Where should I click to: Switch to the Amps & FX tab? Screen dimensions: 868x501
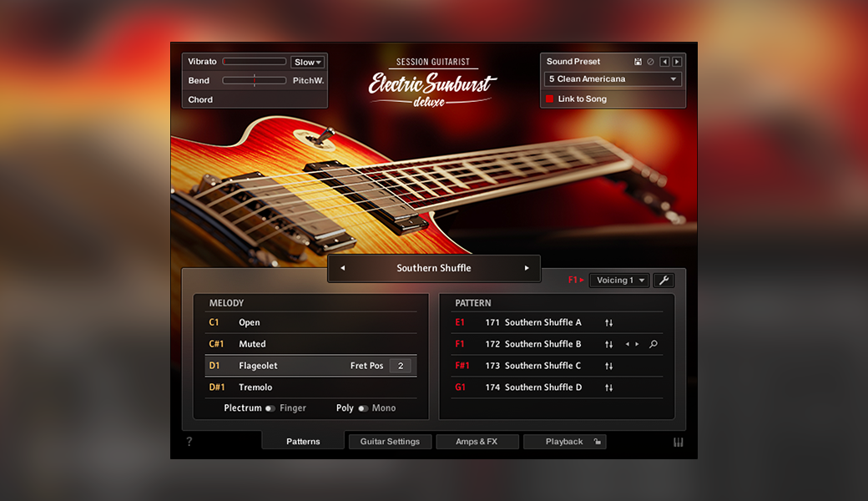point(477,441)
